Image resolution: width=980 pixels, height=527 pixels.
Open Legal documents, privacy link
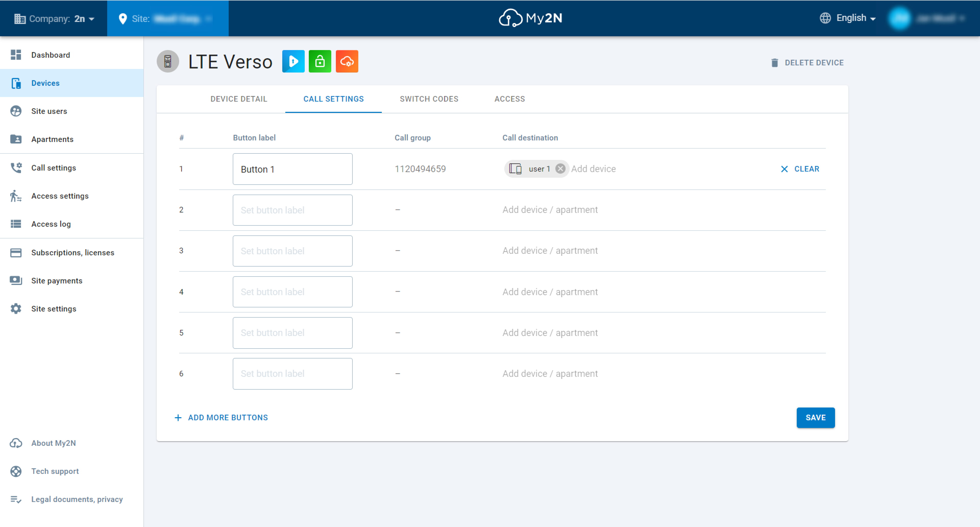(x=77, y=500)
